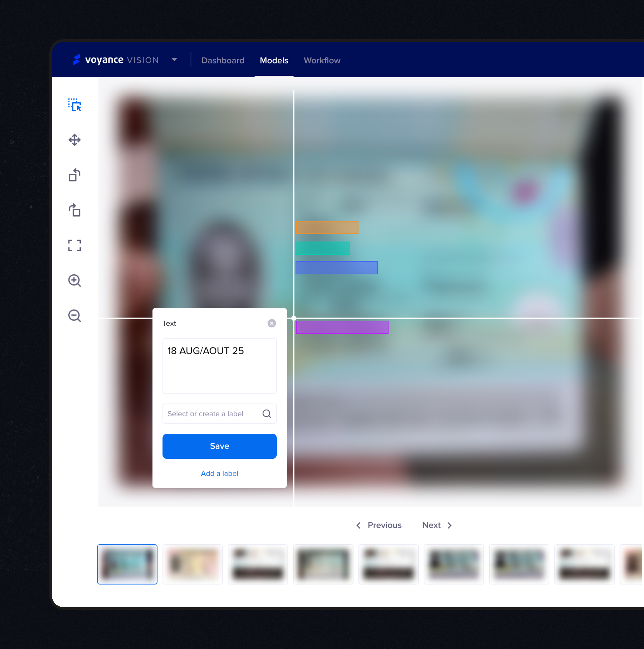Open the second thumbnail in the filmstrip

(x=193, y=564)
